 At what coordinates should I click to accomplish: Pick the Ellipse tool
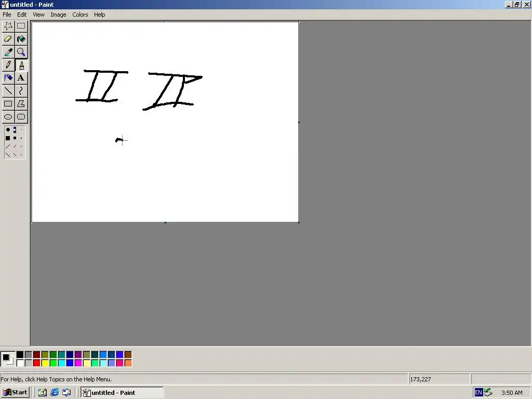(x=8, y=117)
